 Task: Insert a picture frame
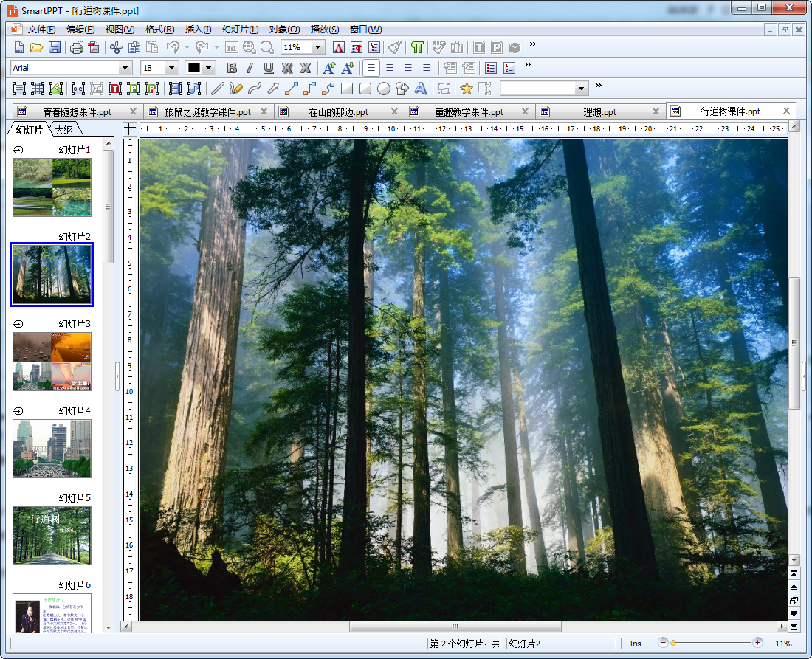tap(56, 89)
